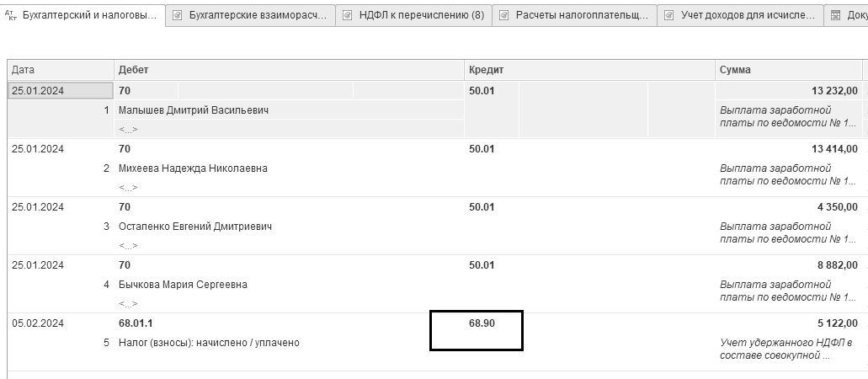Open the Расчеты налогоплательщиков tab
This screenshot has height=379, width=868.
click(581, 15)
